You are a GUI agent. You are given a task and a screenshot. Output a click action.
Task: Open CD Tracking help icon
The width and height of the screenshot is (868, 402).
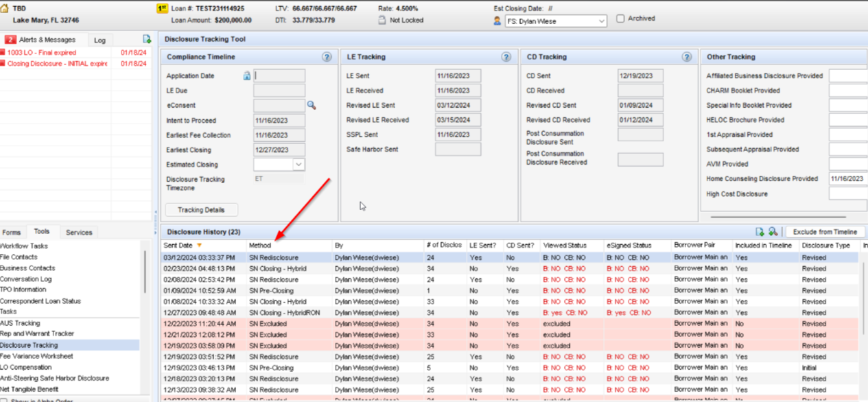point(687,58)
